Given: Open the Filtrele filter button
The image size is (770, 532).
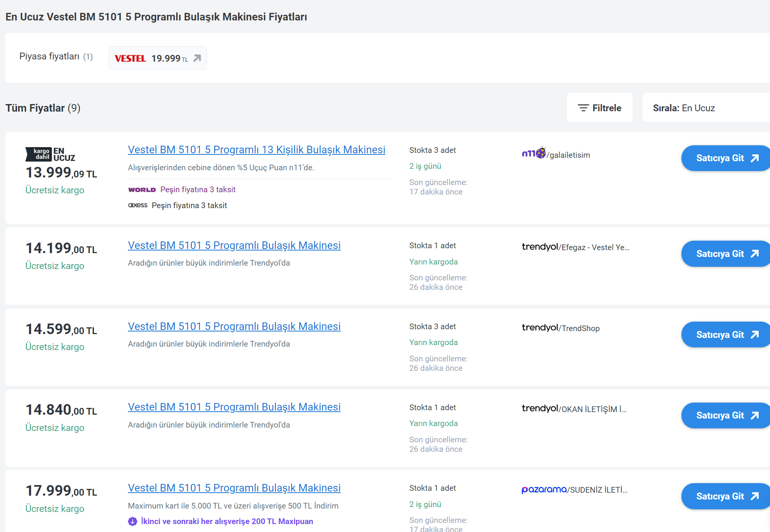Looking at the screenshot, I should pos(599,108).
